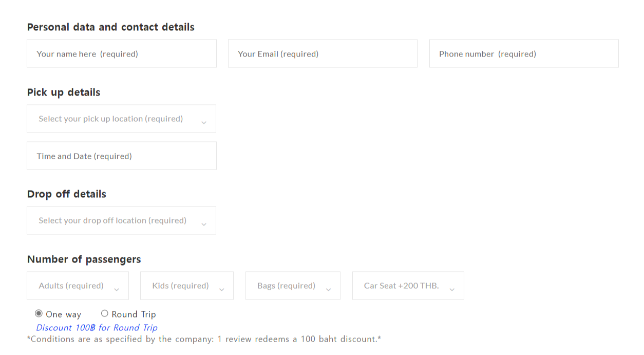Click the pick up location chevron arrow

click(204, 123)
